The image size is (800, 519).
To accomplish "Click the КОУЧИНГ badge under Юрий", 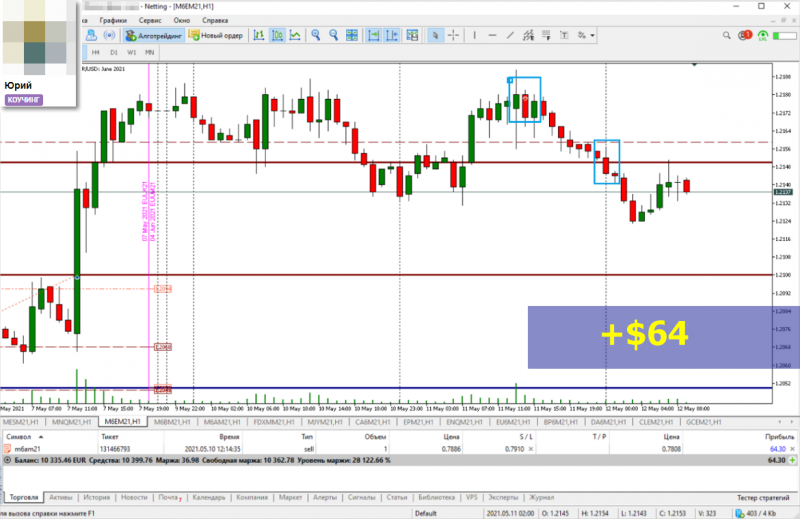I will (x=24, y=100).
